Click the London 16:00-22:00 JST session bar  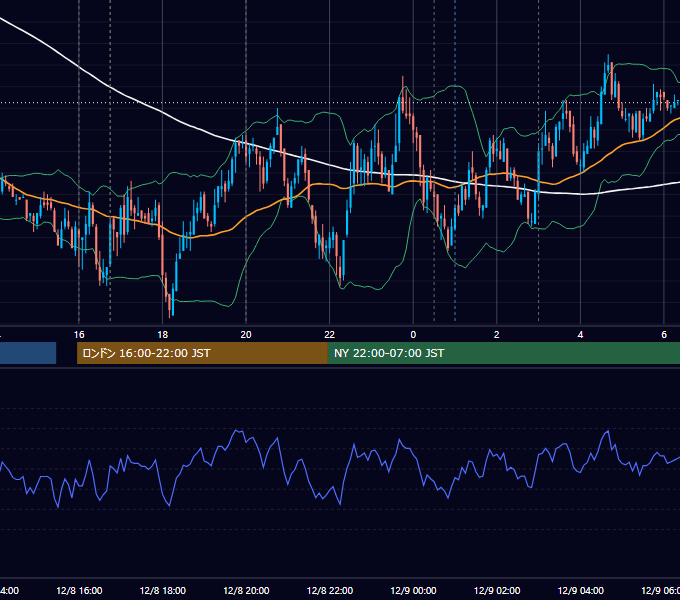202,353
